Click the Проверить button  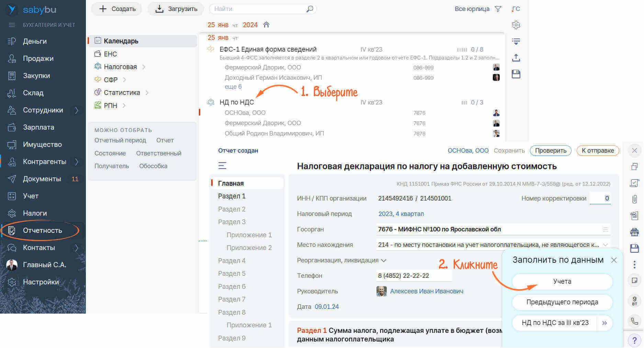(551, 151)
